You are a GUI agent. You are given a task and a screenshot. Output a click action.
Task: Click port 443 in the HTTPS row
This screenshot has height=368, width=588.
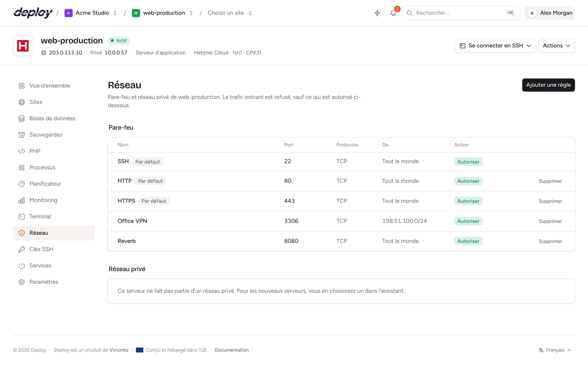(x=289, y=201)
